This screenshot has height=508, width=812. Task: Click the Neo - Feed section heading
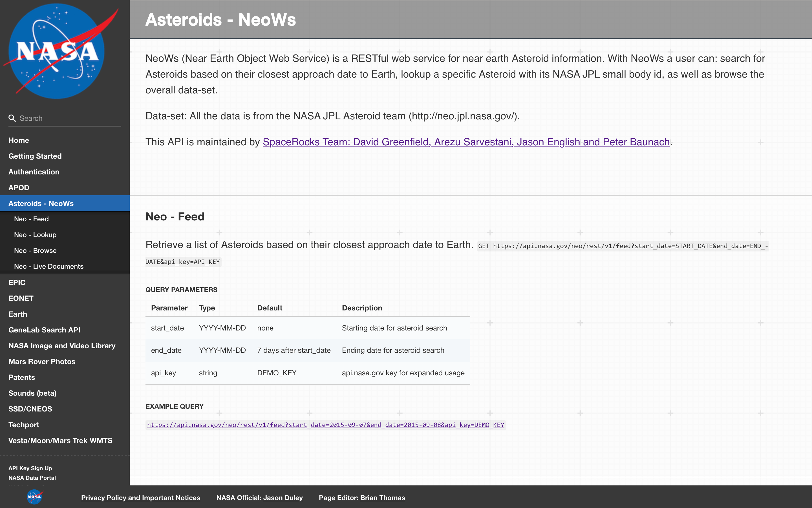[175, 217]
